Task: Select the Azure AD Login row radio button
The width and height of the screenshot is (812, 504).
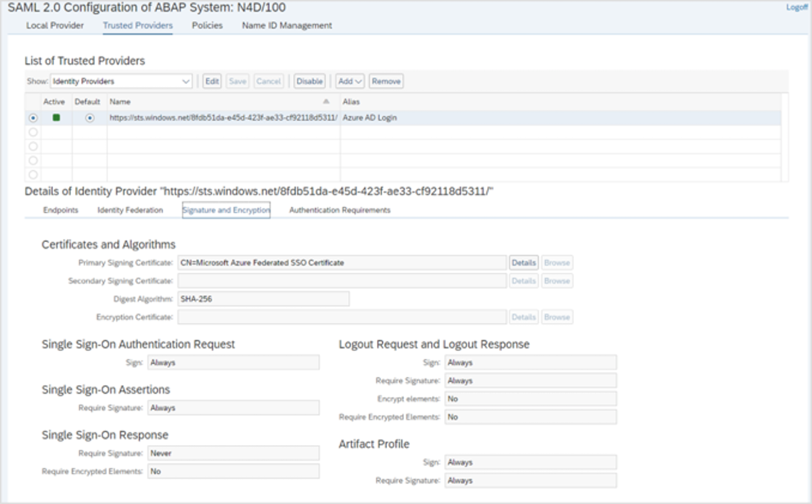Action: [x=33, y=118]
